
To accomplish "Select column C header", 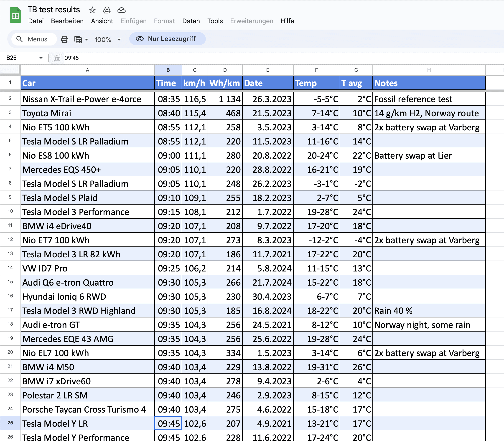I will 195,70.
